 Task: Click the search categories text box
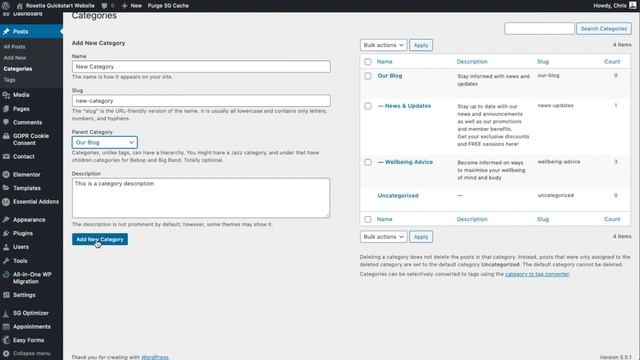pyautogui.click(x=539, y=29)
